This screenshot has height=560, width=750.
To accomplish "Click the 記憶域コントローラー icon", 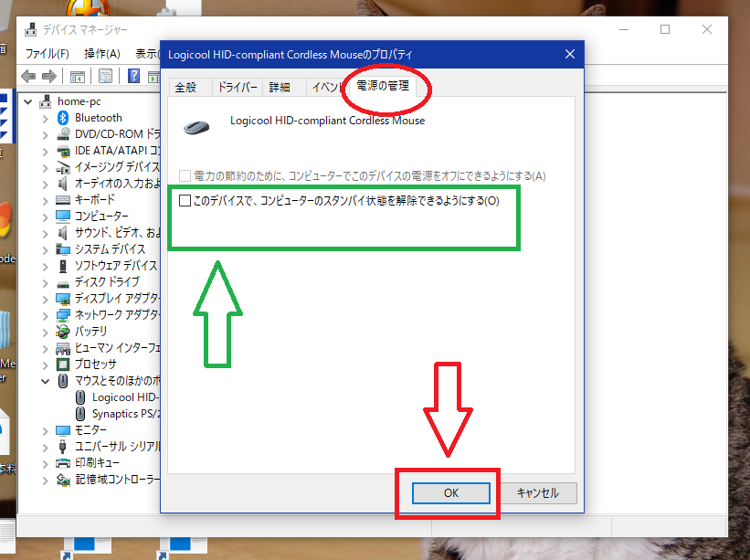I will [x=63, y=480].
